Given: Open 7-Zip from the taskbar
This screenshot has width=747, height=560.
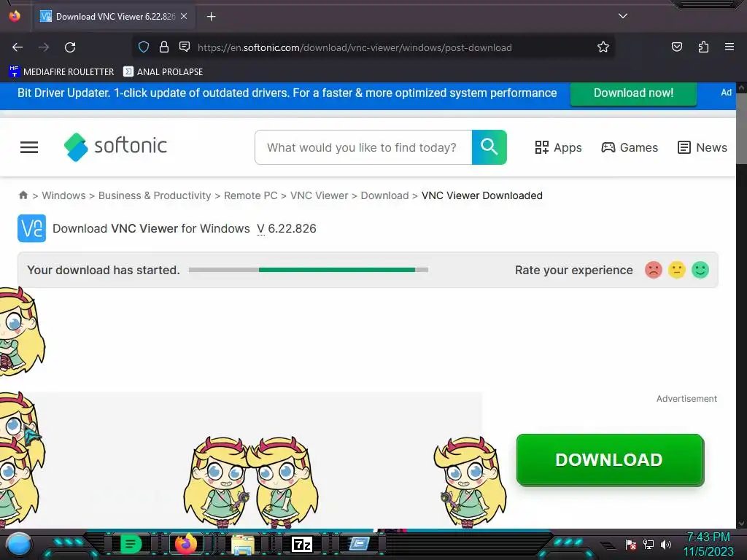Looking at the screenshot, I should 301,544.
